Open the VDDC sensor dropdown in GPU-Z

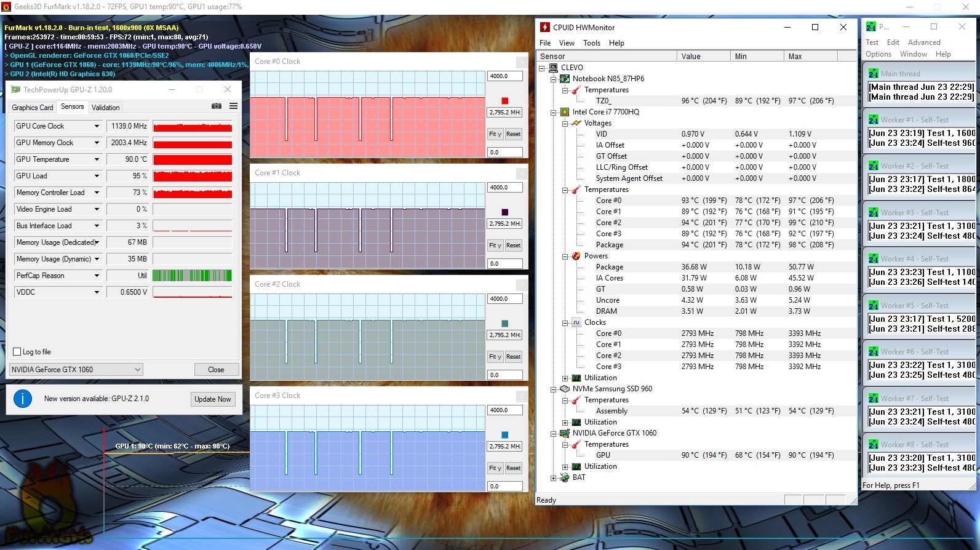coord(97,292)
